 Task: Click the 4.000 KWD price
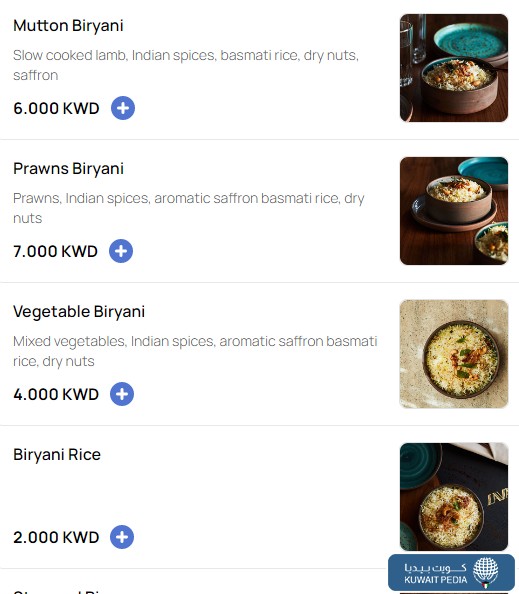pyautogui.click(x=56, y=394)
